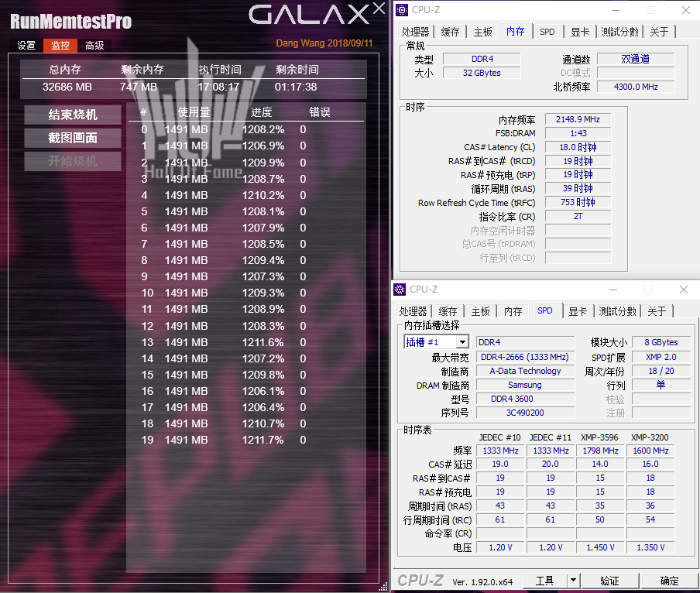Image resolution: width=700 pixels, height=593 pixels.
Task: Click the DDR4-2666 (1333 MHz) bandwidth field
Action: [525, 357]
